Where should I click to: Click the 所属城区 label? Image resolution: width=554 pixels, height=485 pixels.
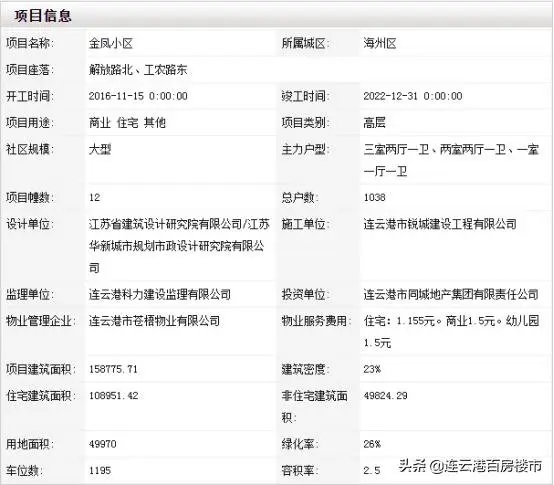pyautogui.click(x=306, y=43)
